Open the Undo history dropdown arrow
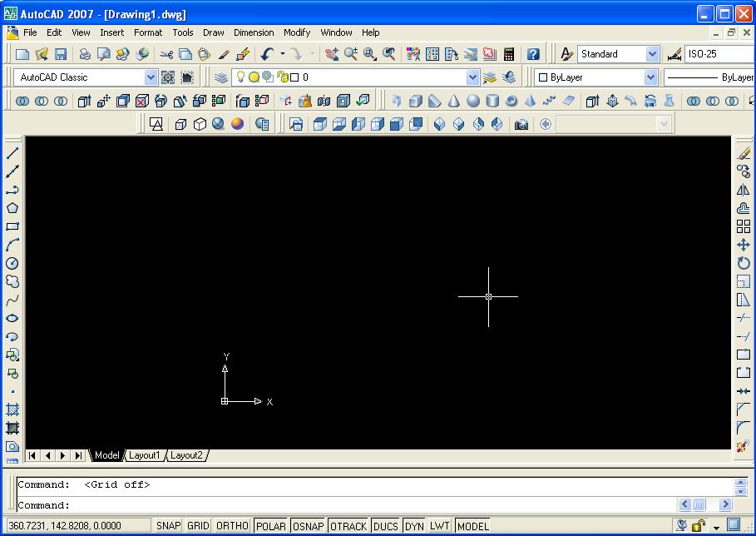756x536 pixels. coord(283,54)
